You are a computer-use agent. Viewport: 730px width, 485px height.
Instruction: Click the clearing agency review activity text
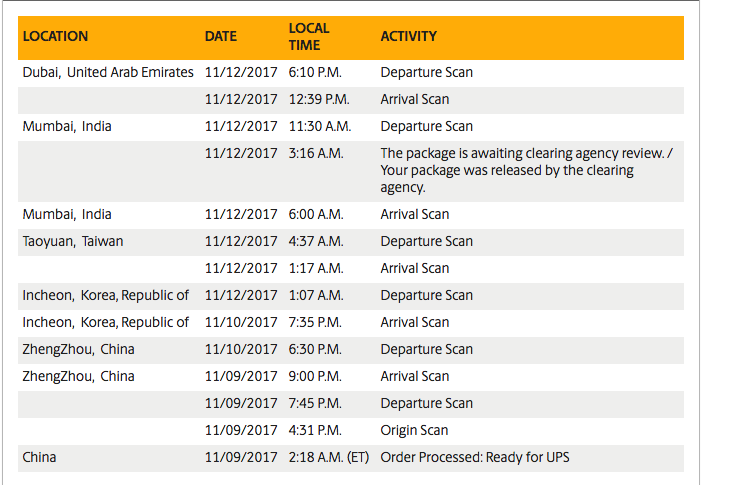pos(526,170)
